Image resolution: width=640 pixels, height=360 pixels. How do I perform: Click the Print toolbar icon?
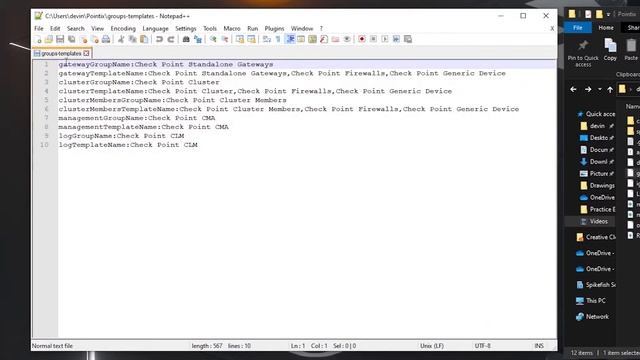106,39
